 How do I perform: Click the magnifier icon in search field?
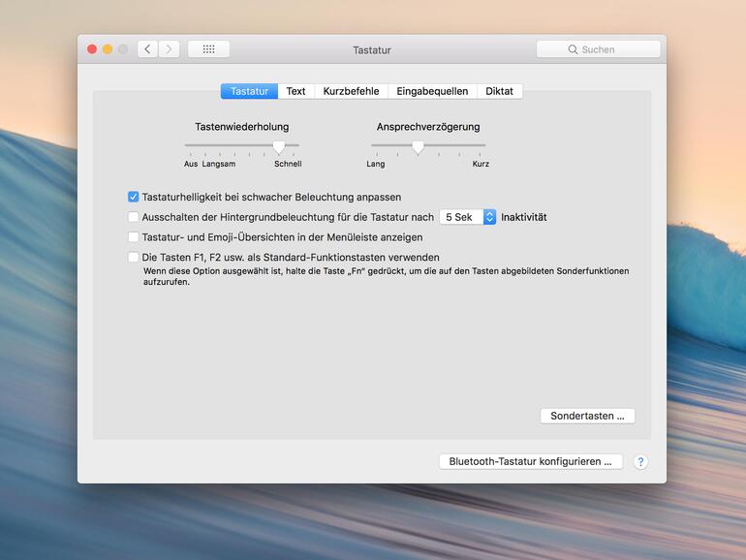click(573, 49)
